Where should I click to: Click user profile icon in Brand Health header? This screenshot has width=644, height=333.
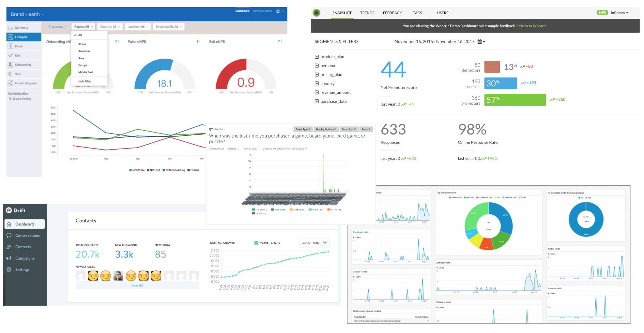point(278,11)
